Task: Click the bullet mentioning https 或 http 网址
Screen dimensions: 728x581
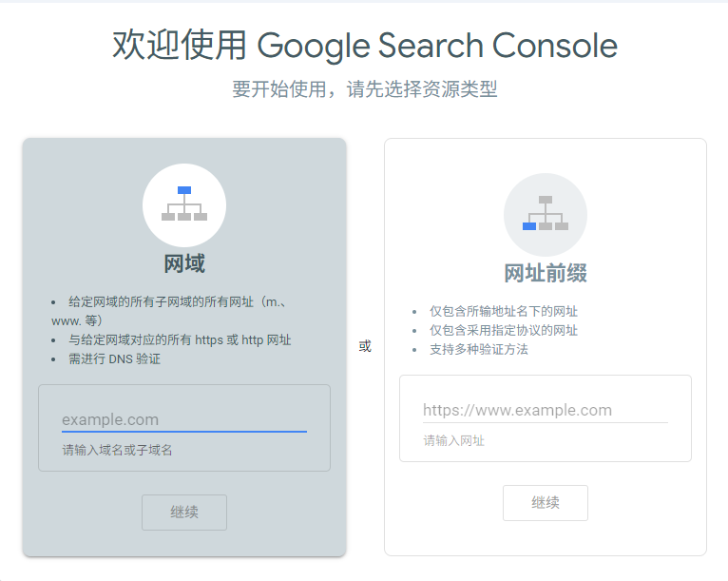Action: 180,339
